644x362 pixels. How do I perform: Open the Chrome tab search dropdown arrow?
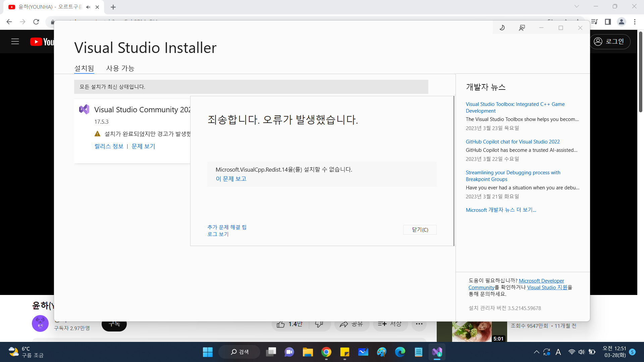tap(577, 6)
